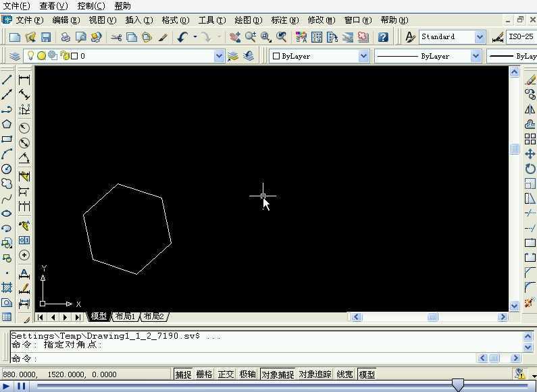Toggle 捕捉 snap mode in status bar

click(x=183, y=374)
